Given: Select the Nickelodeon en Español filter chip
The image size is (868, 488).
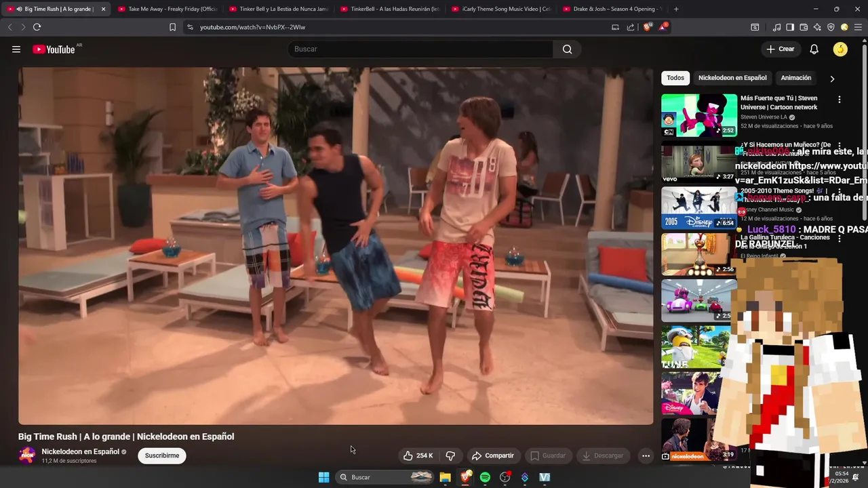Looking at the screenshot, I should click(x=732, y=78).
